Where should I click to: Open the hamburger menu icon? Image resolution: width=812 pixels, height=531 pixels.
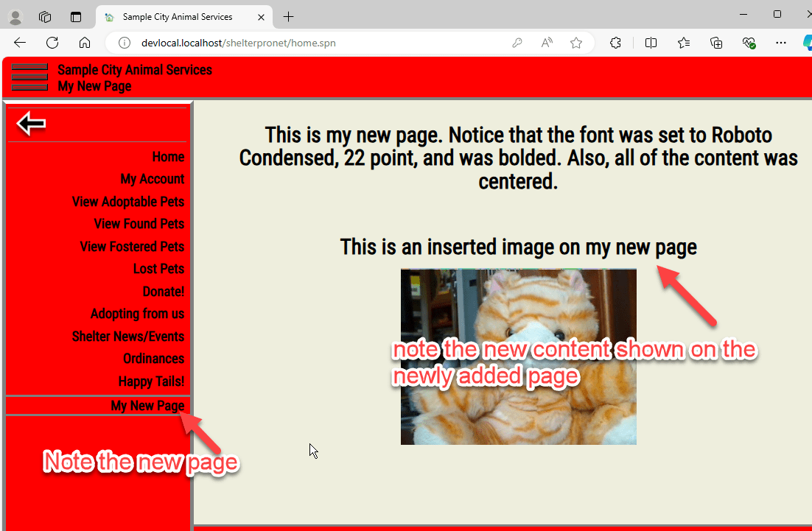point(29,77)
